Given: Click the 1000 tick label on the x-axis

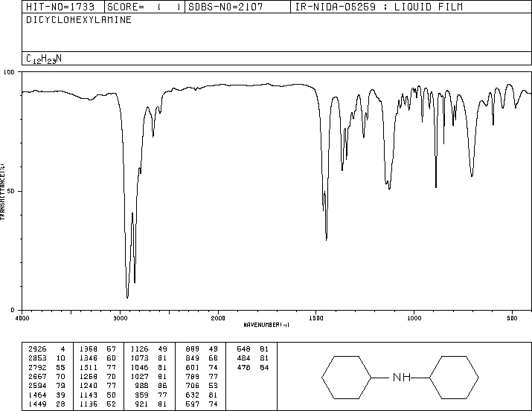Looking at the screenshot, I should tap(414, 318).
